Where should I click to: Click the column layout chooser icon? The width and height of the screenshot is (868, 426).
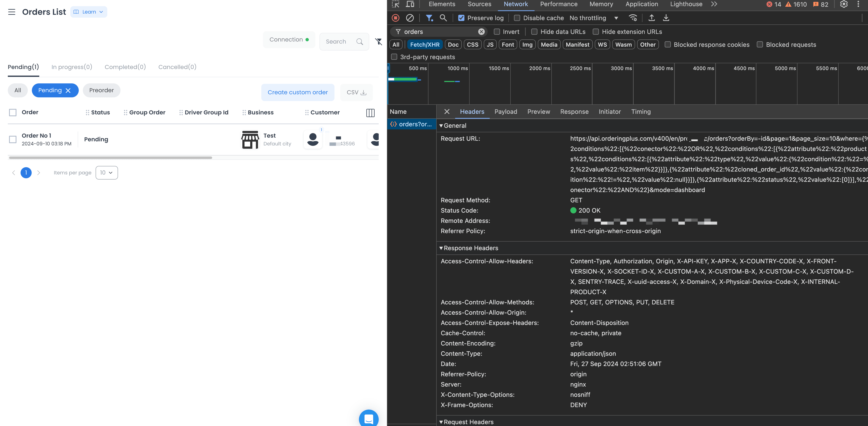click(x=370, y=113)
